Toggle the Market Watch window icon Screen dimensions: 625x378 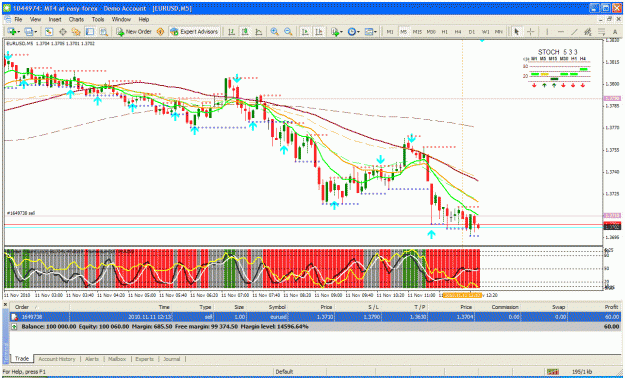[49, 32]
